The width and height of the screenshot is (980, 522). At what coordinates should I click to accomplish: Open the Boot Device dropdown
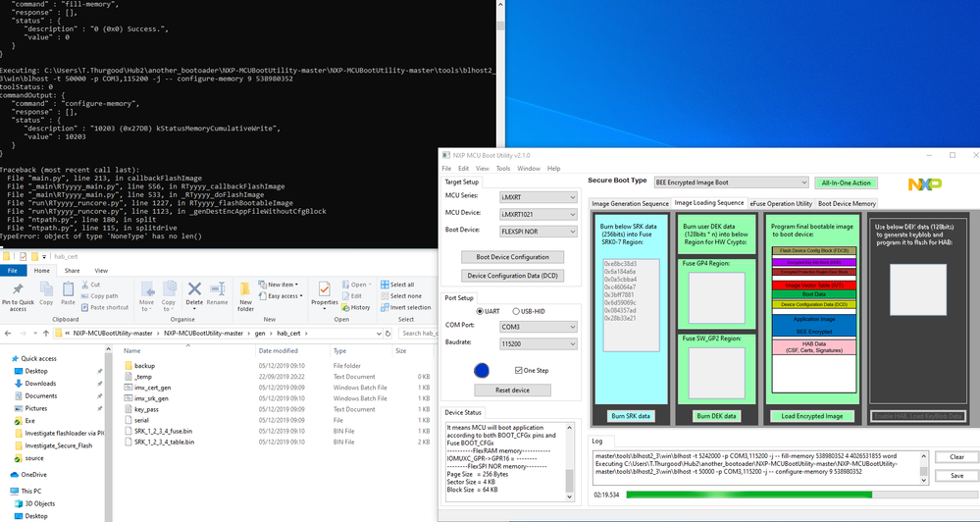[x=539, y=232]
